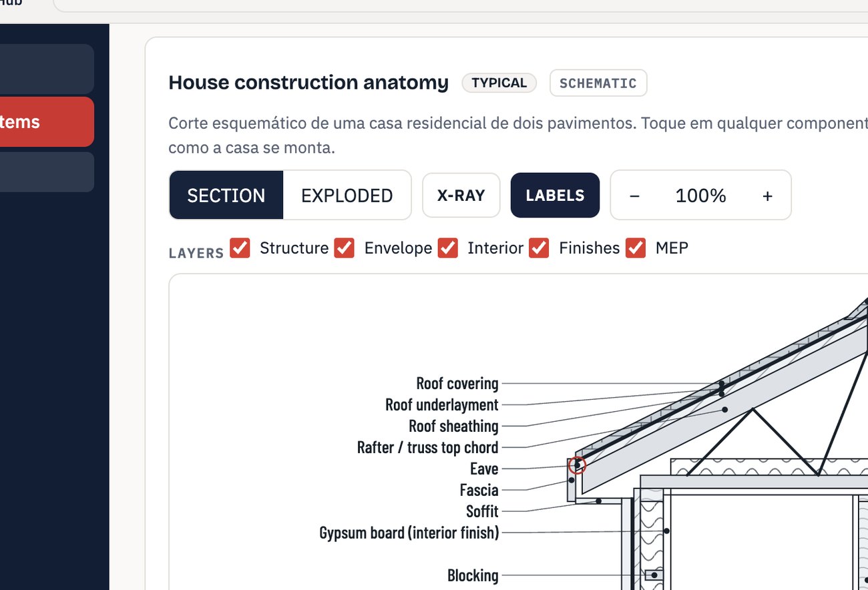Switch to SECTION view mode

226,195
